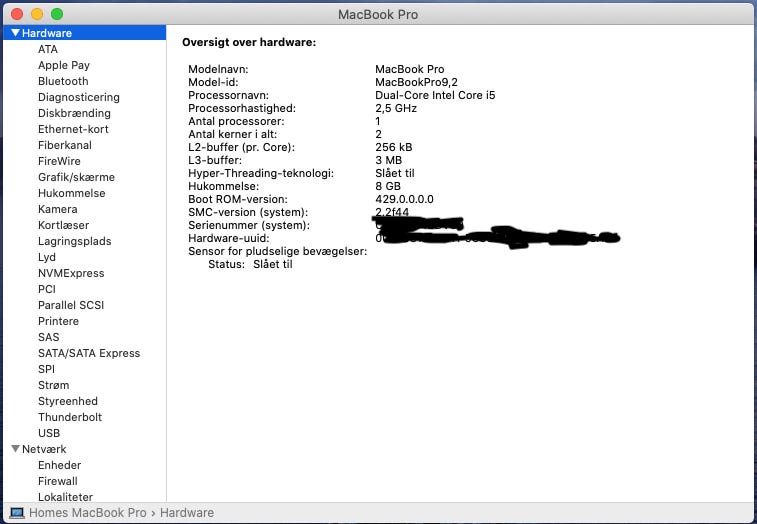
Task: Open Kamera in the sidebar
Action: pos(57,209)
